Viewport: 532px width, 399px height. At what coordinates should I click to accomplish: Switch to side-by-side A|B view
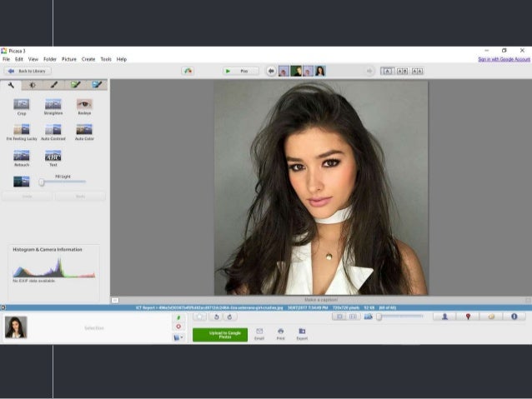(402, 71)
